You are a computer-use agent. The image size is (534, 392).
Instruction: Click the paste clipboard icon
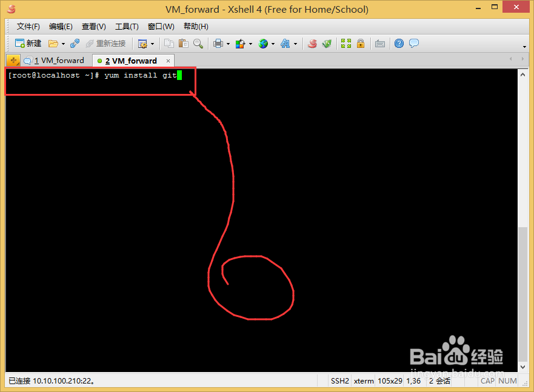184,43
